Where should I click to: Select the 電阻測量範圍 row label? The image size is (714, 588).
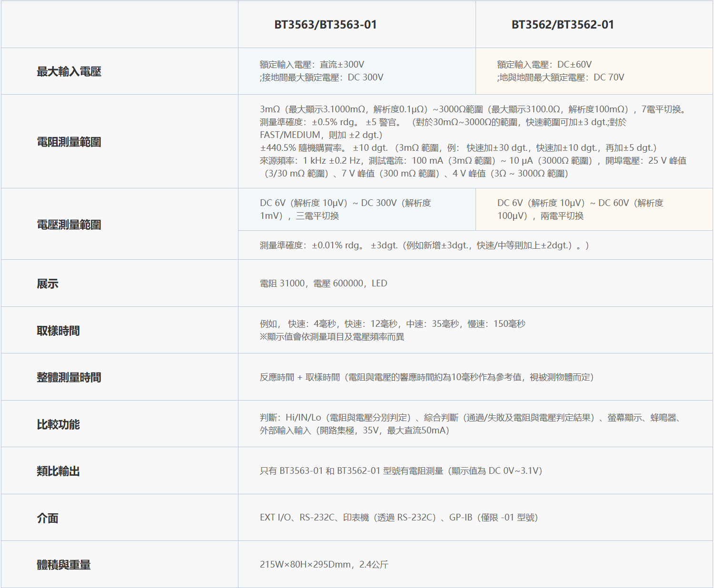[x=69, y=142]
